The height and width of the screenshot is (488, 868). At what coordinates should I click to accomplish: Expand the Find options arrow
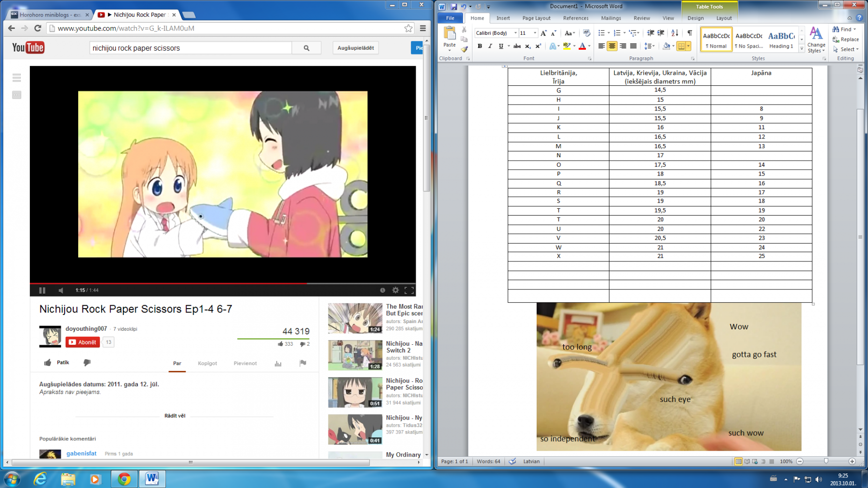point(855,29)
